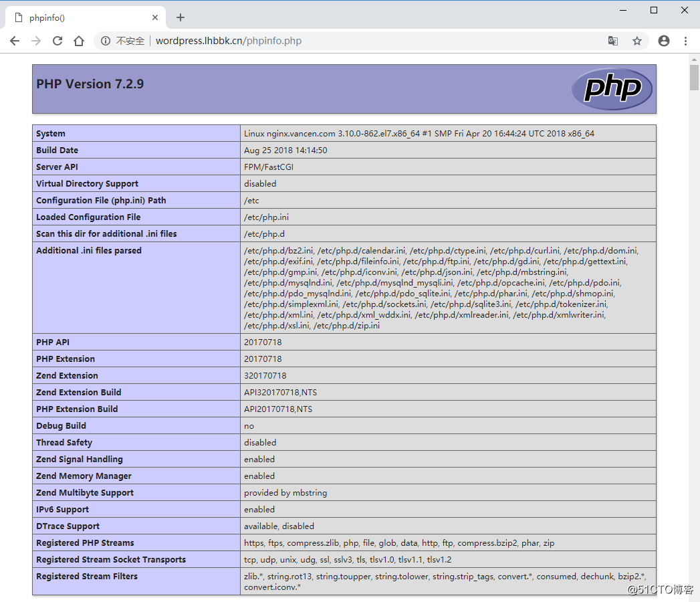Maximize the browser window
This screenshot has height=602, width=700.
click(x=654, y=10)
